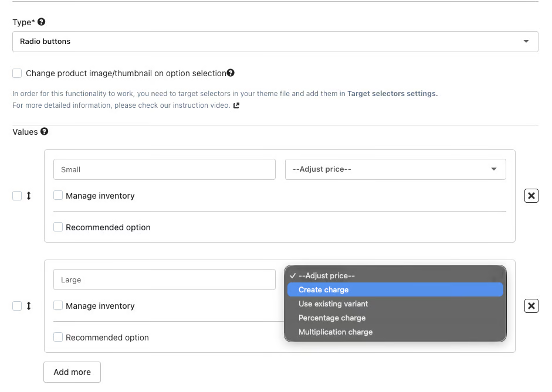Screen dimensions: 552x392
Task: Select Create charge from price menu
Action: click(324, 289)
